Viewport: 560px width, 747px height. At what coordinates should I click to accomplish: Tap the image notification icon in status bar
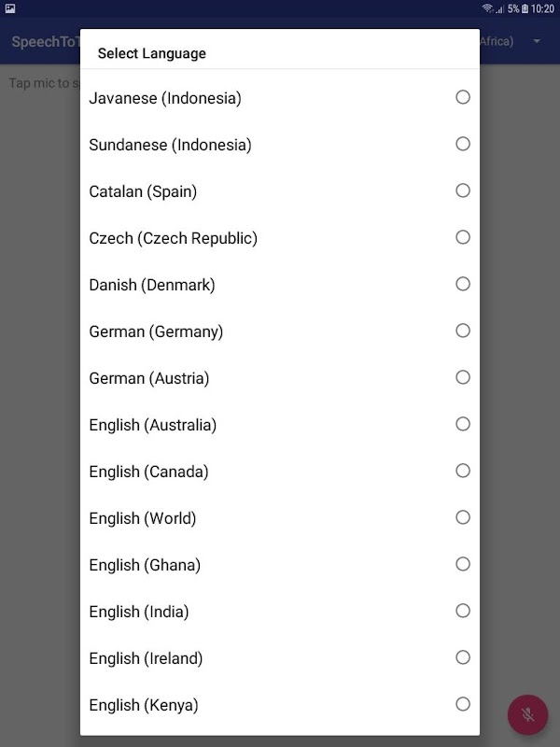tap(9, 8)
